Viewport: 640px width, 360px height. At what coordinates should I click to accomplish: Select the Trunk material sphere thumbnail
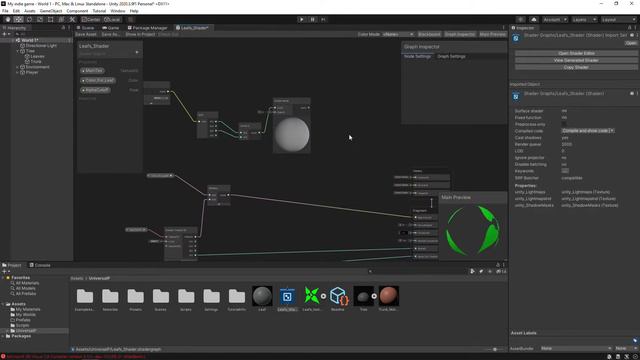point(389,296)
